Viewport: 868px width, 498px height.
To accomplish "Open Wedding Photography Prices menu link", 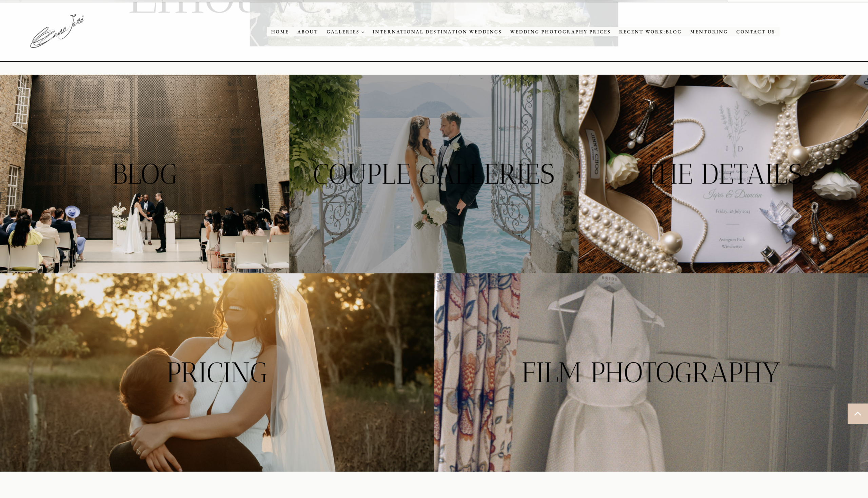I will point(560,32).
